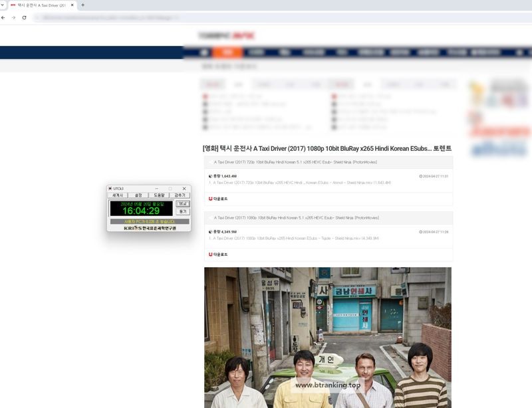Click the KRISS logo in UTCk3
The width and height of the screenshot is (532, 408).
tap(150, 228)
